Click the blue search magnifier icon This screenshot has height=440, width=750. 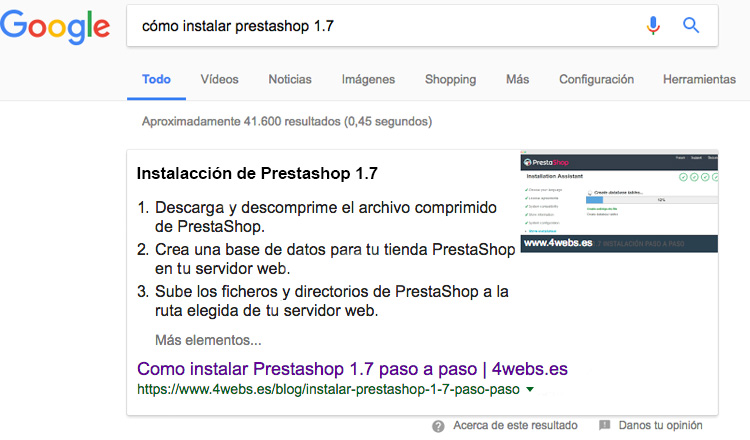tap(691, 25)
